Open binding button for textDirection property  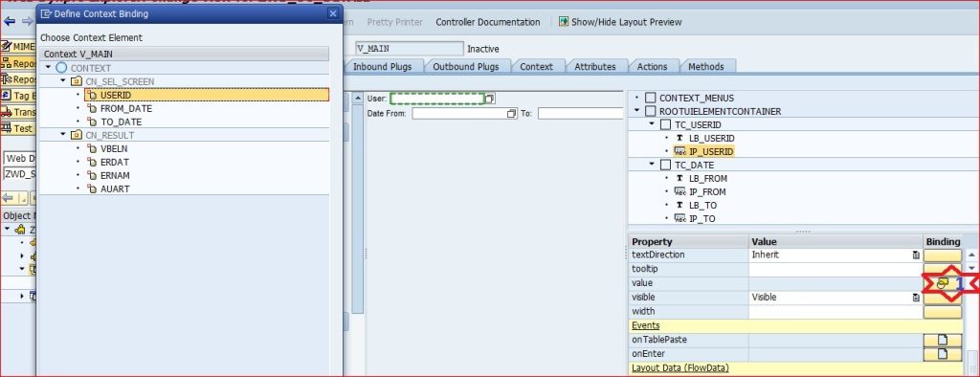point(942,255)
